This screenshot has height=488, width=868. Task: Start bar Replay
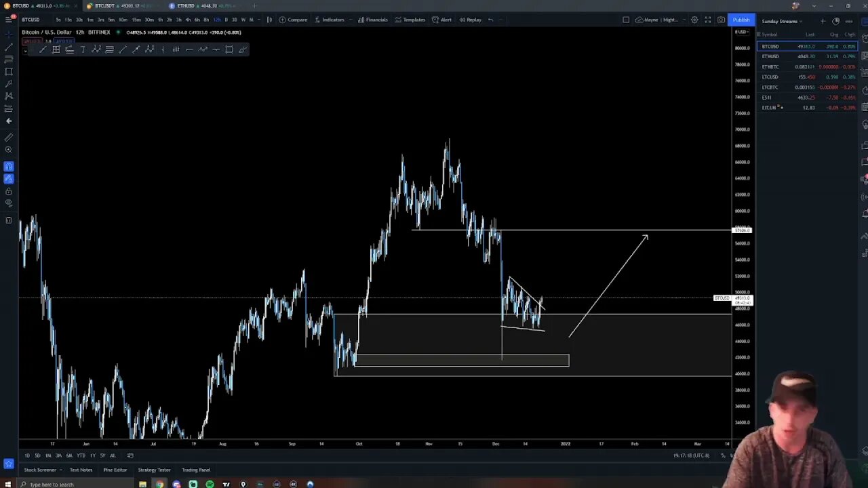pyautogui.click(x=470, y=20)
